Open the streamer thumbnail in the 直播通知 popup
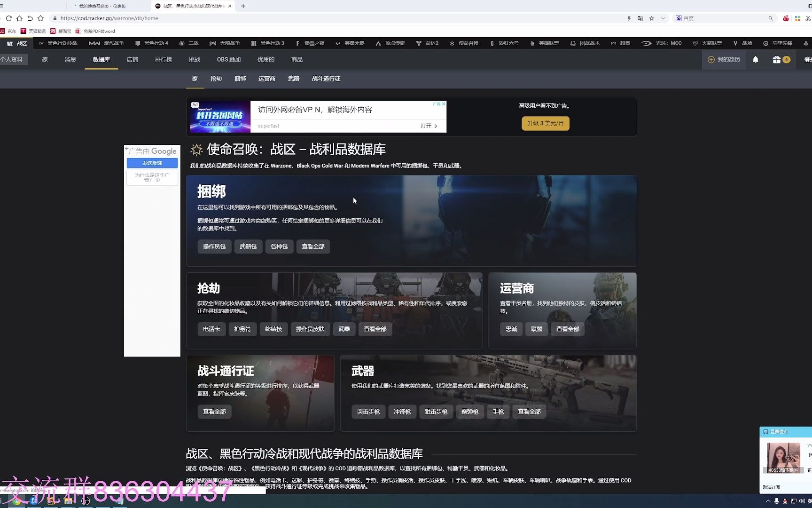 783,458
